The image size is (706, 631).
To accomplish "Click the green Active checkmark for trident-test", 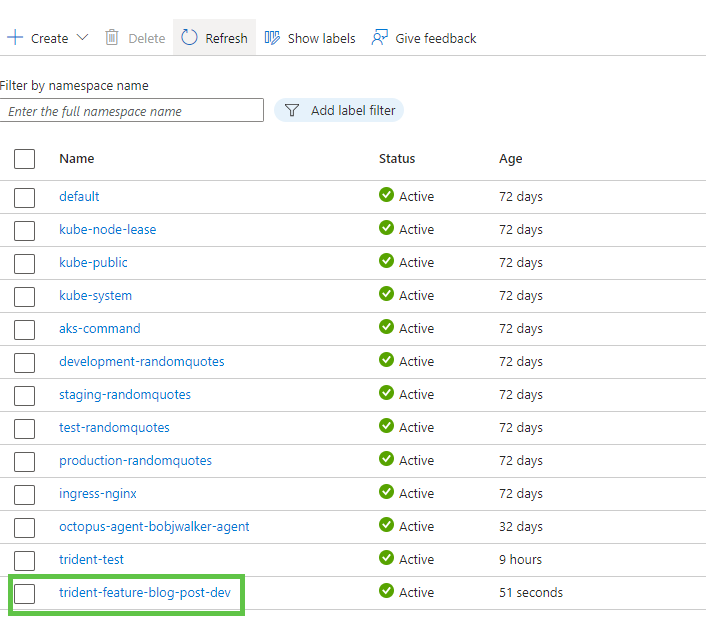I will (386, 558).
